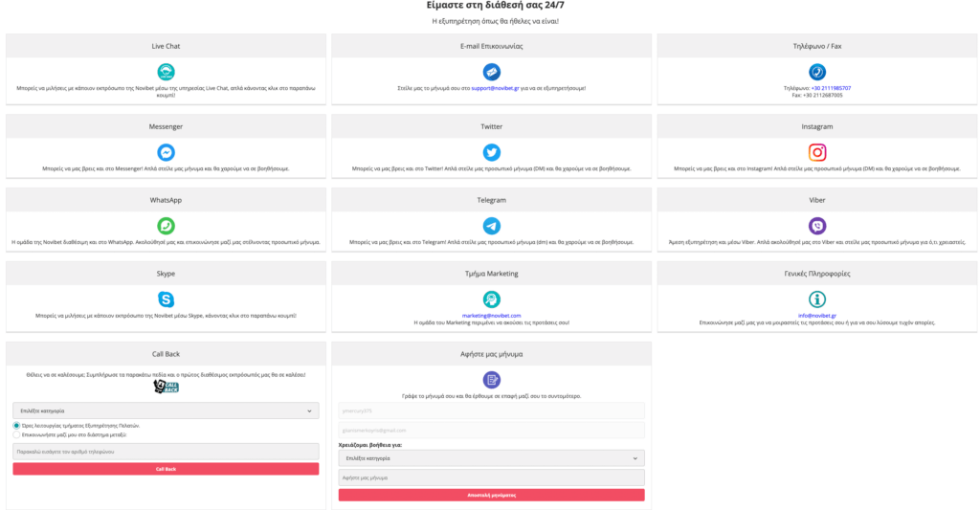Click the phone number input field
The width and height of the screenshot is (980, 510).
click(x=166, y=452)
